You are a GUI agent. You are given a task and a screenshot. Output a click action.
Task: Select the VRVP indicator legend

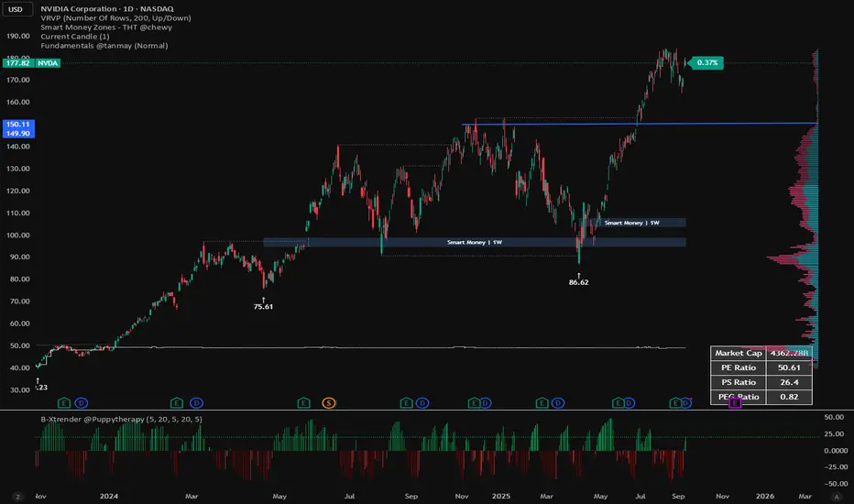115,18
